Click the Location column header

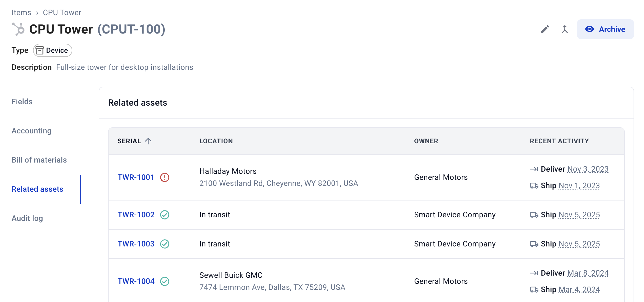pyautogui.click(x=216, y=141)
